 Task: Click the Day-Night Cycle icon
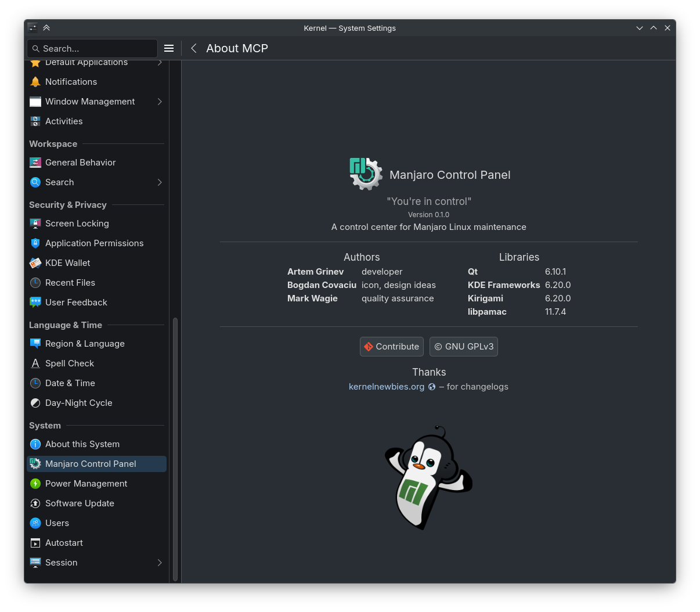point(35,403)
